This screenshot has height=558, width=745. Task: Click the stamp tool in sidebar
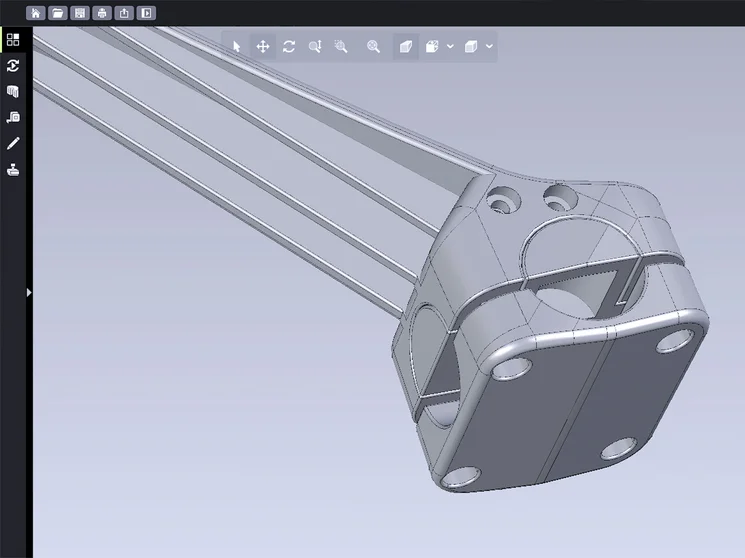(13, 170)
